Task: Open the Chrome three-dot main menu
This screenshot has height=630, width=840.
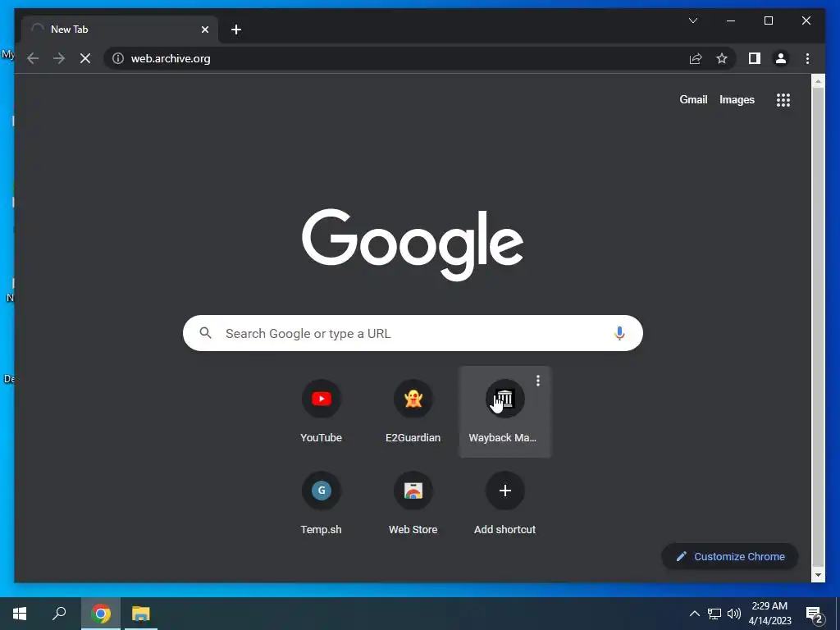Action: [807, 58]
